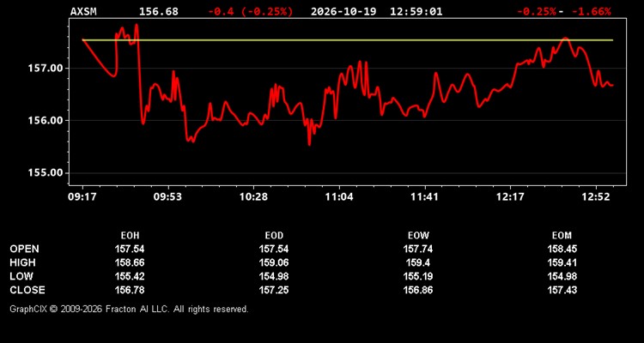Click the change value -0.4 (-0.25%)
The image size is (644, 343).
251,11
